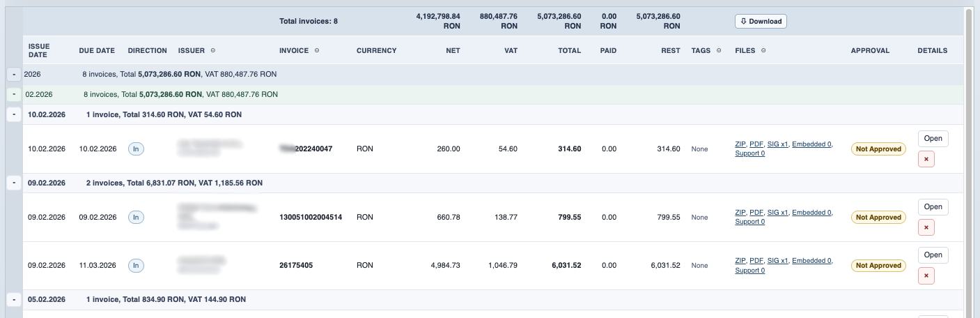Image resolution: width=980 pixels, height=318 pixels.
Task: Collapse the 10.02.2026 day group
Action: 14,114
